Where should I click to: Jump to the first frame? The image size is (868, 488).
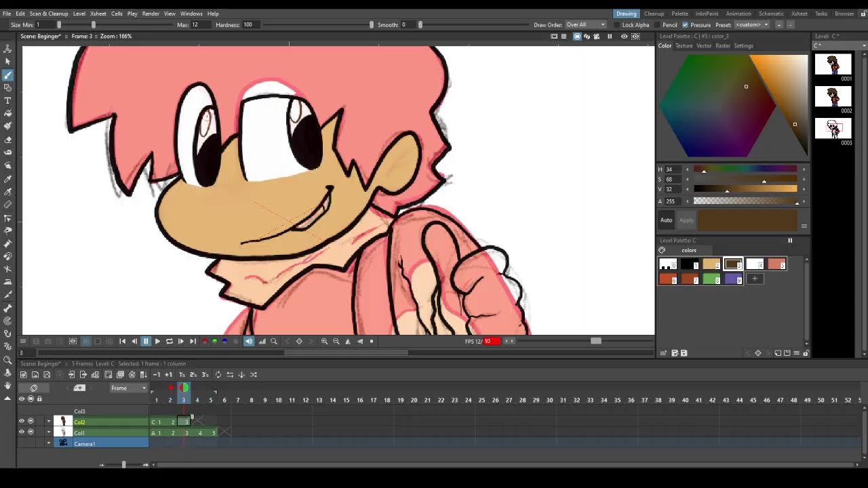tap(122, 342)
